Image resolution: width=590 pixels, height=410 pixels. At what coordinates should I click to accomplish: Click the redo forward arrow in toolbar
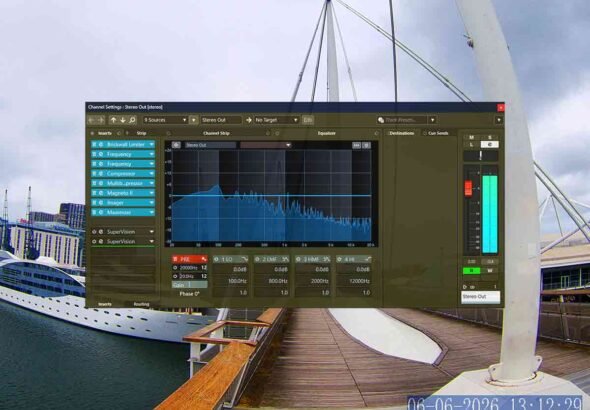click(x=100, y=120)
